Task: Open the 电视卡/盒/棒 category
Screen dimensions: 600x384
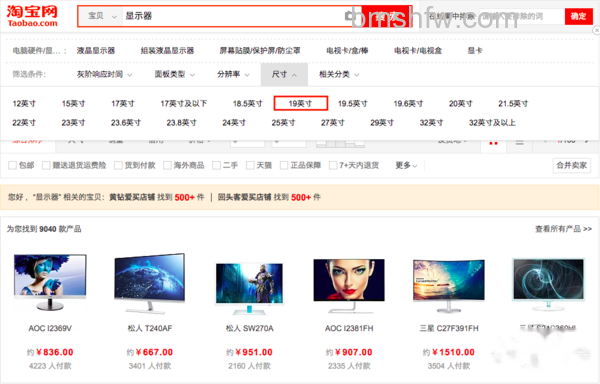Action: coord(347,50)
